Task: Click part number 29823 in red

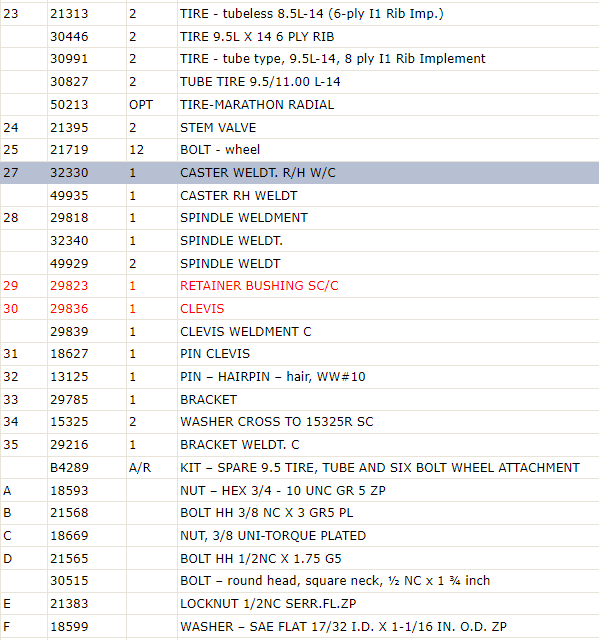Action: 69,286
